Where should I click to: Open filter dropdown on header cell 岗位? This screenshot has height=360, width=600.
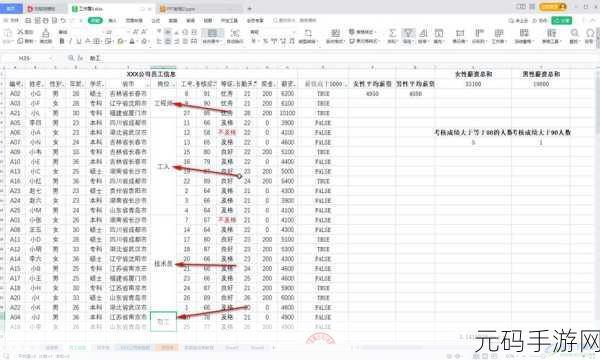[173, 84]
